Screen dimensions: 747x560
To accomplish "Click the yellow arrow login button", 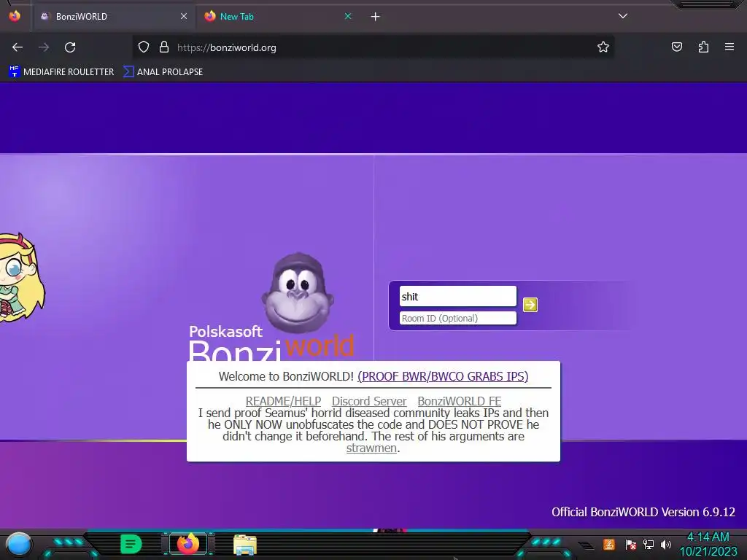I will point(530,305).
